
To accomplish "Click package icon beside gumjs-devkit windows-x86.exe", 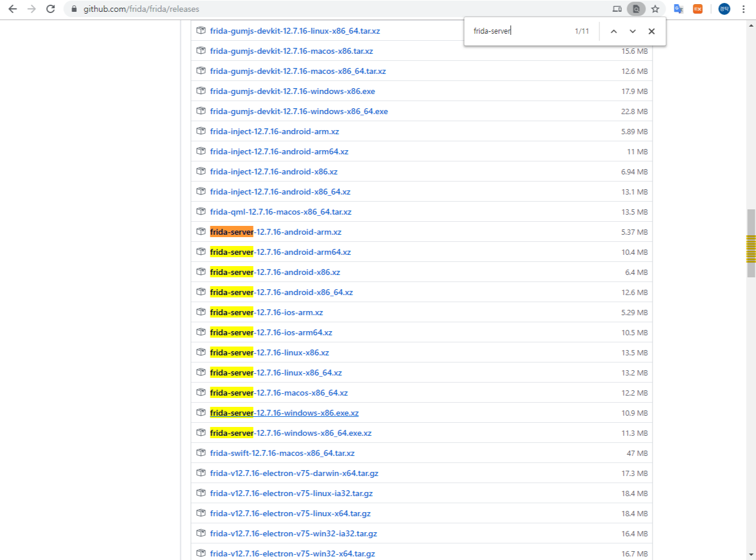I will pyautogui.click(x=201, y=91).
